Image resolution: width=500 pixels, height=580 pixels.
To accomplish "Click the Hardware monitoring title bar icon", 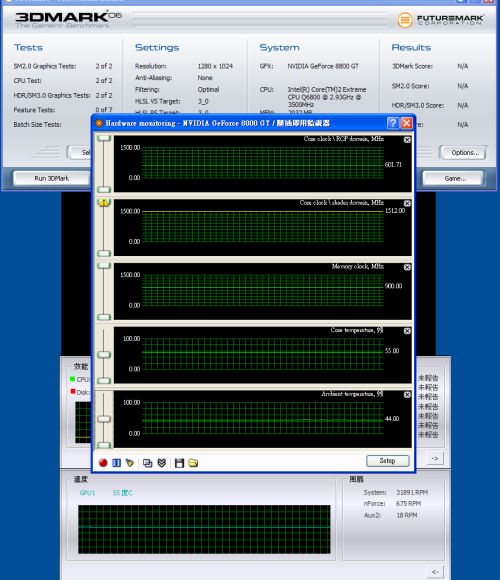I will tap(99, 123).
